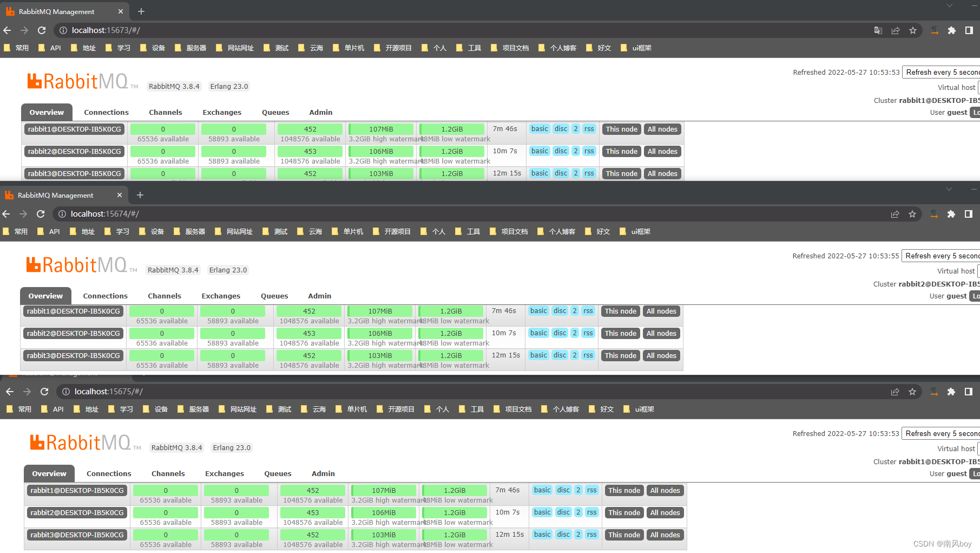Bookmark localhost:15673 with the star icon
Image resolution: width=980 pixels, height=553 pixels.
pos(913,30)
